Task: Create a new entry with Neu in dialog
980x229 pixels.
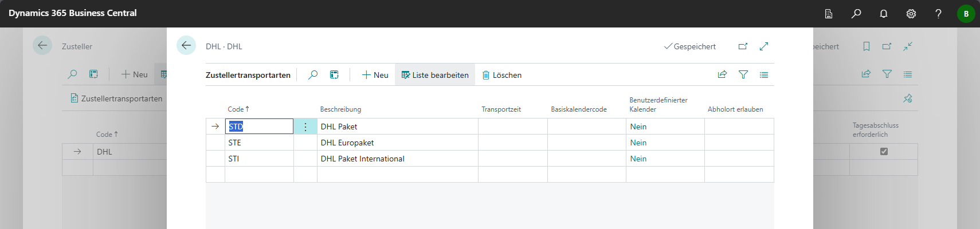Action: tap(375, 75)
